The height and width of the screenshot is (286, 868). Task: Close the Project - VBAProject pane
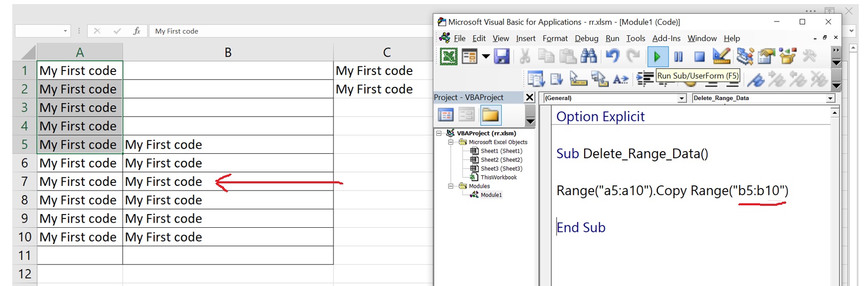530,97
